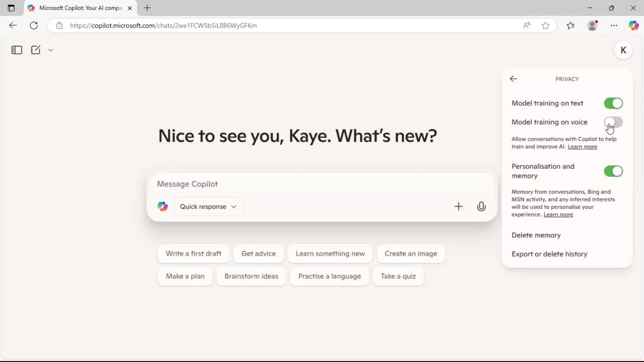Viewport: 644px width, 362px height.
Task: Enable Model training on voice toggle
Action: 613,122
